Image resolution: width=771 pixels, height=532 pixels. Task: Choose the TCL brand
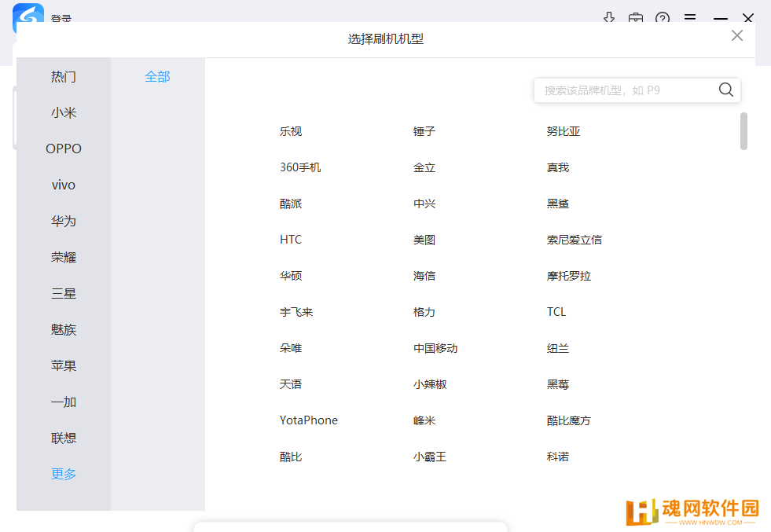pyautogui.click(x=556, y=312)
